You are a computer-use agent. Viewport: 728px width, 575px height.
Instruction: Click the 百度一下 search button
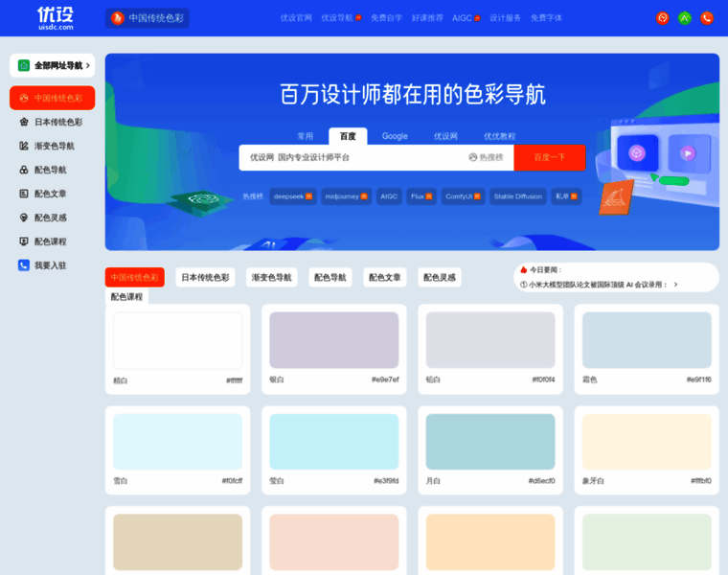point(550,157)
